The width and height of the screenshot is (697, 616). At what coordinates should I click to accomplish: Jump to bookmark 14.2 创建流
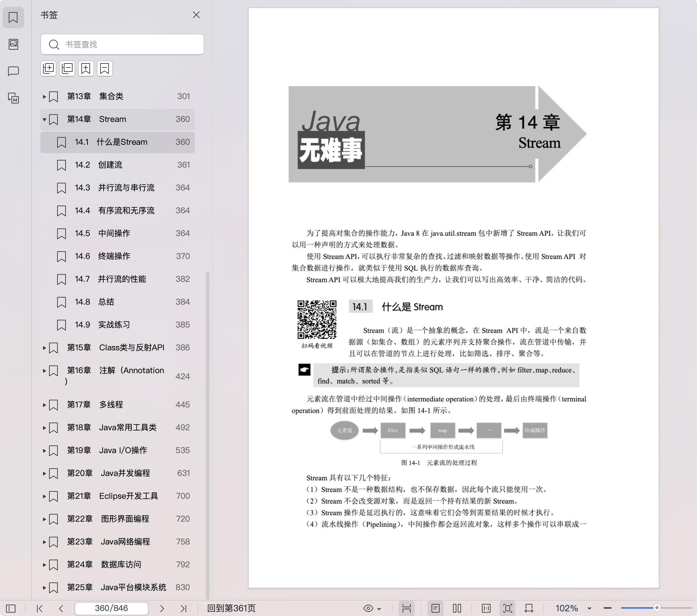(x=118, y=165)
